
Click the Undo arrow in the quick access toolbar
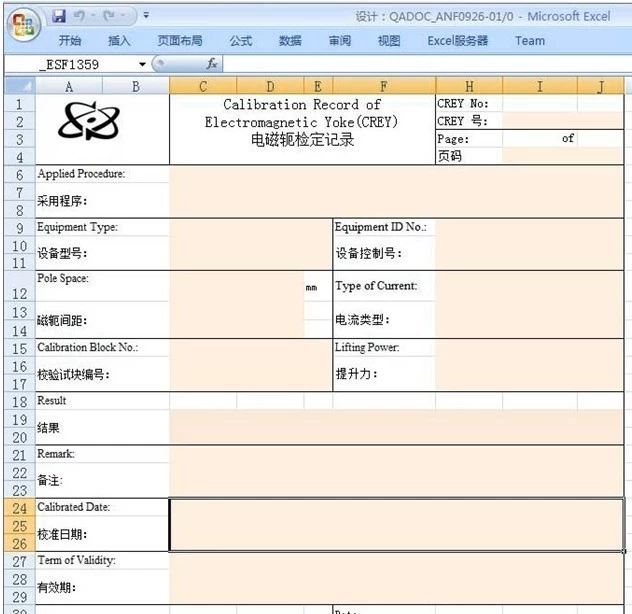pyautogui.click(x=79, y=16)
